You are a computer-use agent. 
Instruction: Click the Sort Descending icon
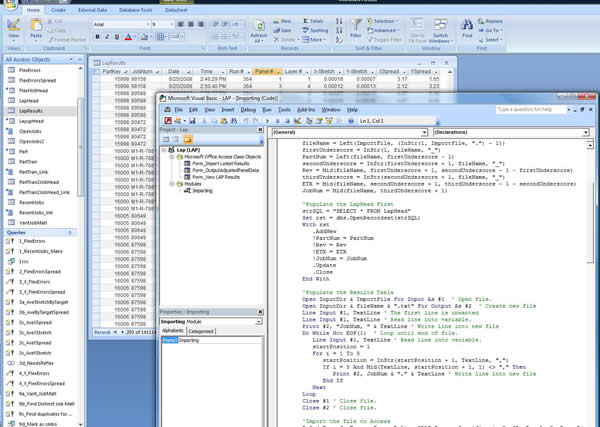pos(339,30)
